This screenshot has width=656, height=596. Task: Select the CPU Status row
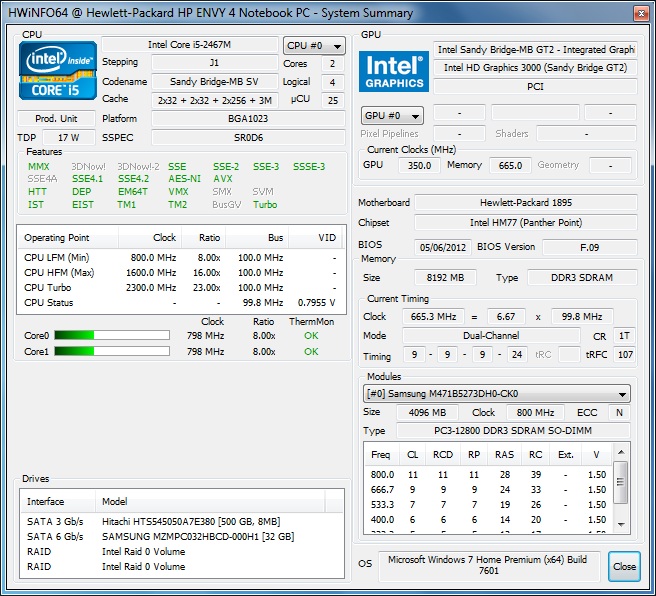point(181,303)
